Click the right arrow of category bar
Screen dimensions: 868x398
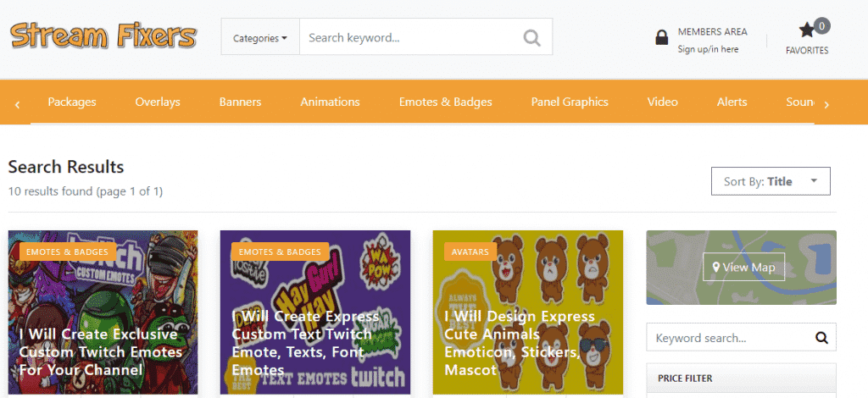point(826,104)
